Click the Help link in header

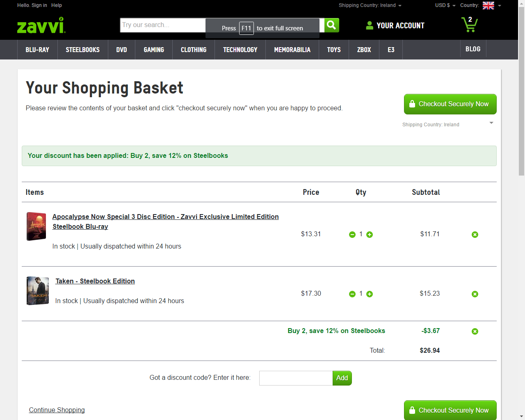click(57, 5)
